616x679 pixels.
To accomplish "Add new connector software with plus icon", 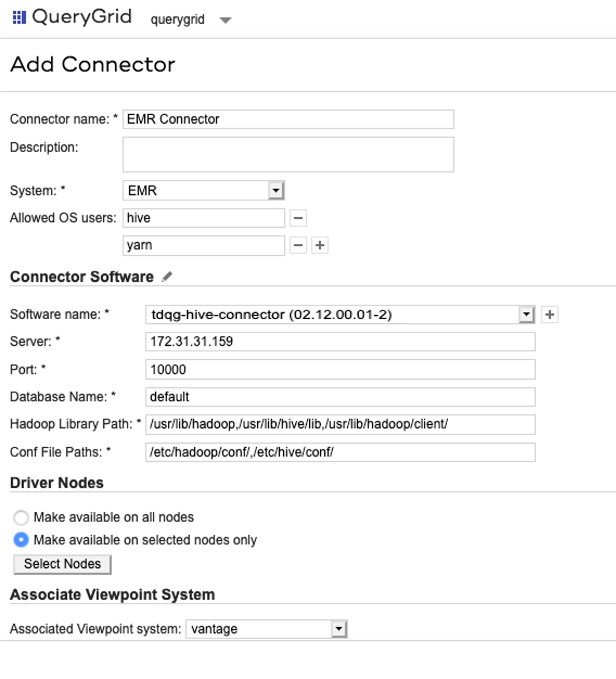I will coord(550,314).
